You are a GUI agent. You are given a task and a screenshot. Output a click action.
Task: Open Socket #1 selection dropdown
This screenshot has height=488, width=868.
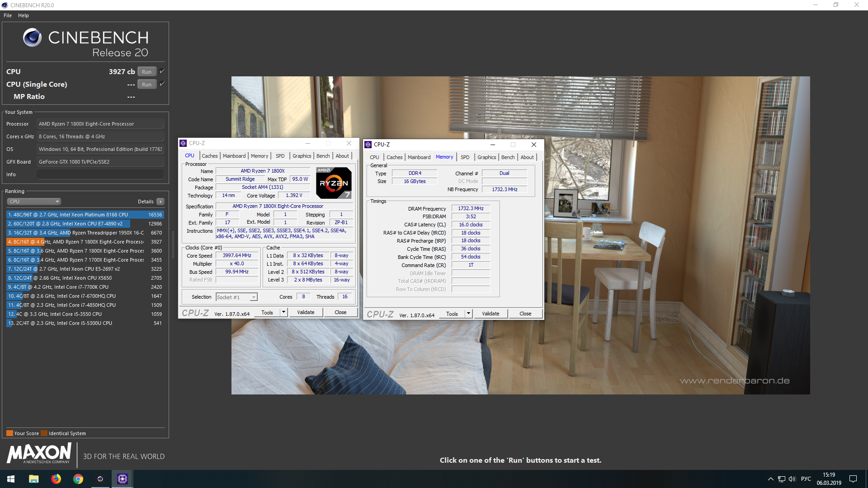point(236,297)
